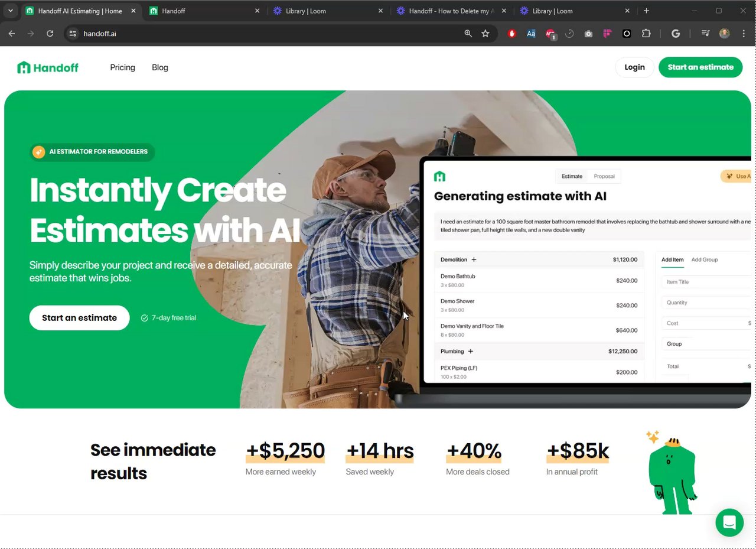Click the plus next to Plumbing
756x549 pixels.
pos(471,351)
